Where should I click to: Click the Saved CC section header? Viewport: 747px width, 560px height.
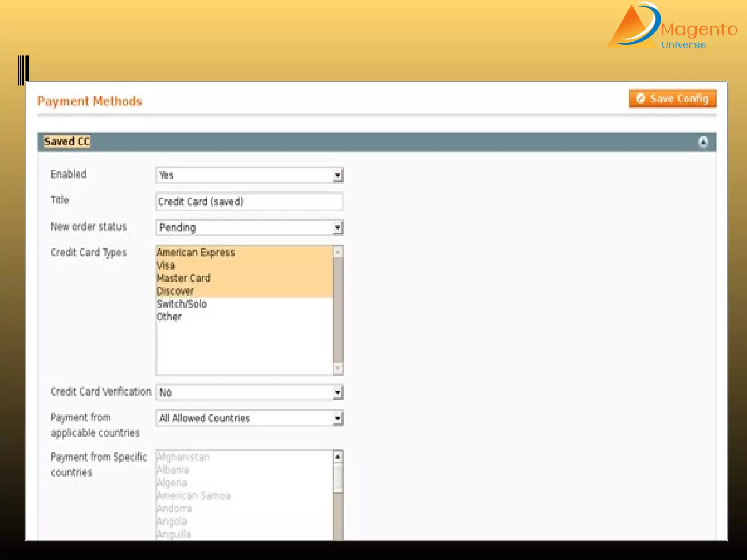pyautogui.click(x=67, y=141)
